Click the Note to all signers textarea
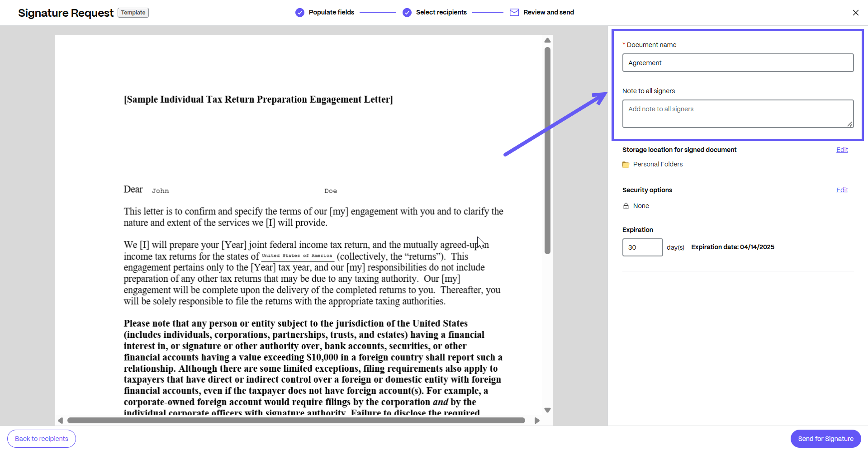 click(738, 114)
